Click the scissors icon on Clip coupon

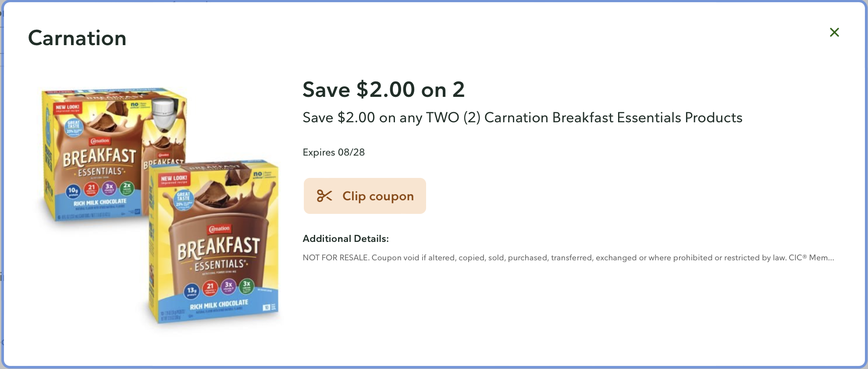324,196
